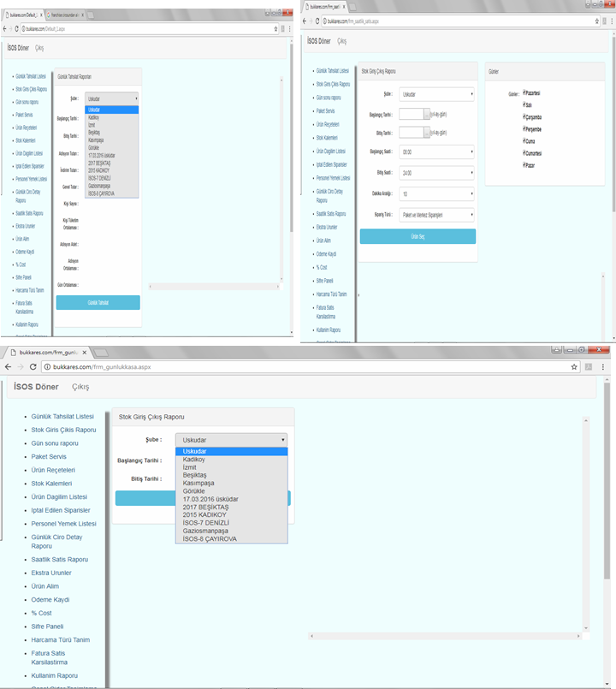616x689 pixels.
Task: Open the Başlangıç Tarihi date picker button
Action: [x=427, y=113]
